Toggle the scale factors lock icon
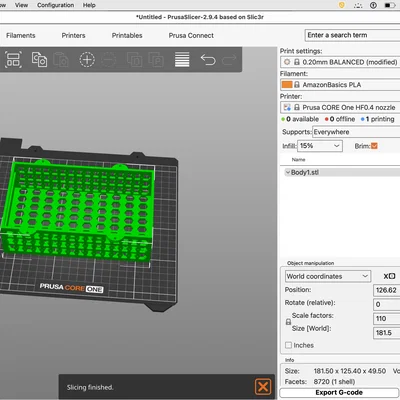The image size is (400, 400). coord(288,322)
